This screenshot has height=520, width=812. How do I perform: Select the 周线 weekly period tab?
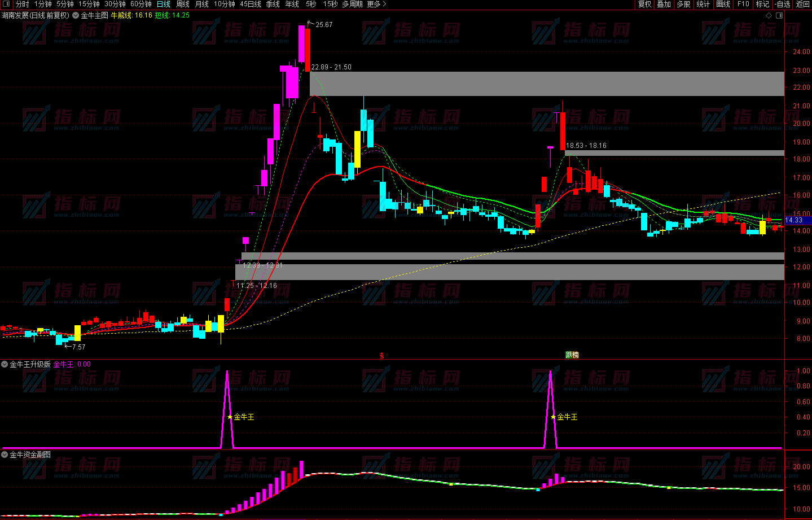pos(183,4)
